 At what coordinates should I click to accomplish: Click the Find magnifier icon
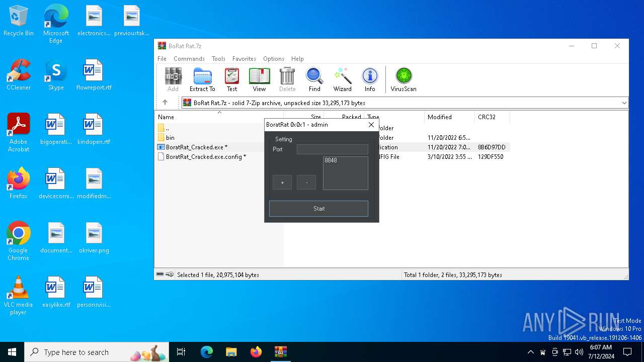click(x=314, y=79)
